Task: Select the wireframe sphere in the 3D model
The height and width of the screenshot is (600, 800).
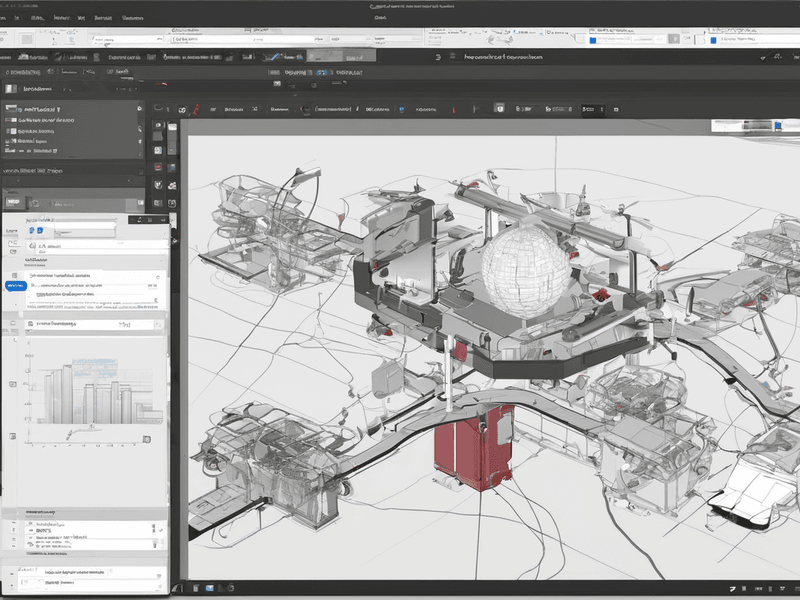Action: click(x=526, y=270)
